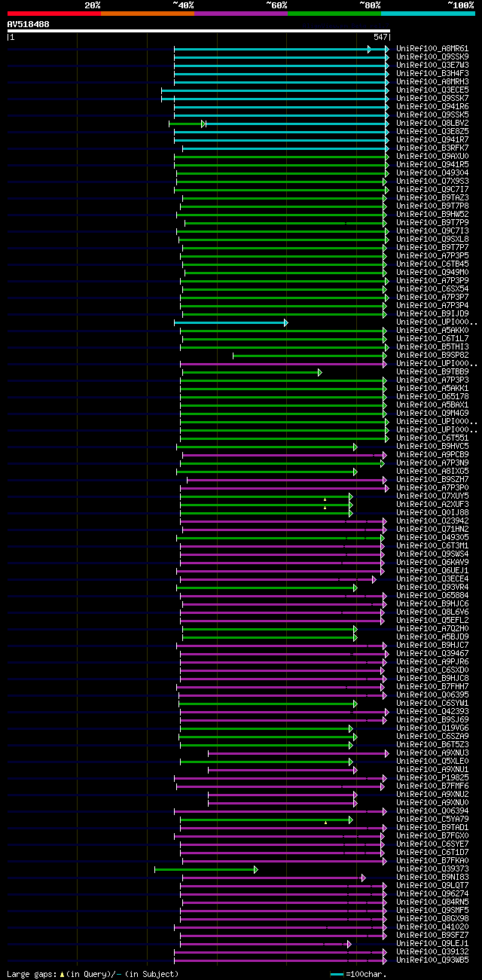Select the UniRef100_B9NI83 label
Viewport: 482px width, 980px height.
[x=433, y=878]
